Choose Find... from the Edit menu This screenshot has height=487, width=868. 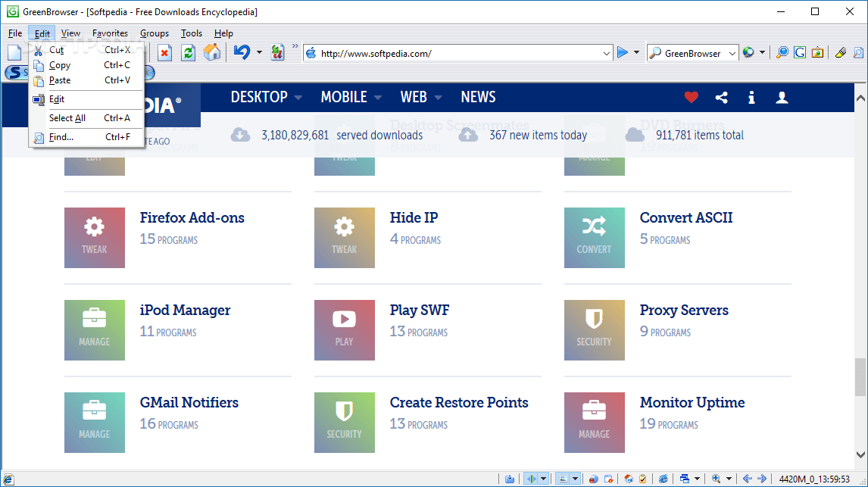[86, 136]
